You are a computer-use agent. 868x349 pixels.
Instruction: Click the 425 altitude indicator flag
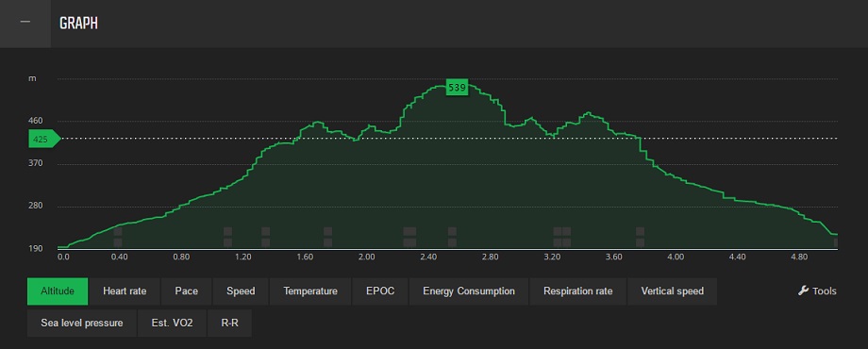43,140
